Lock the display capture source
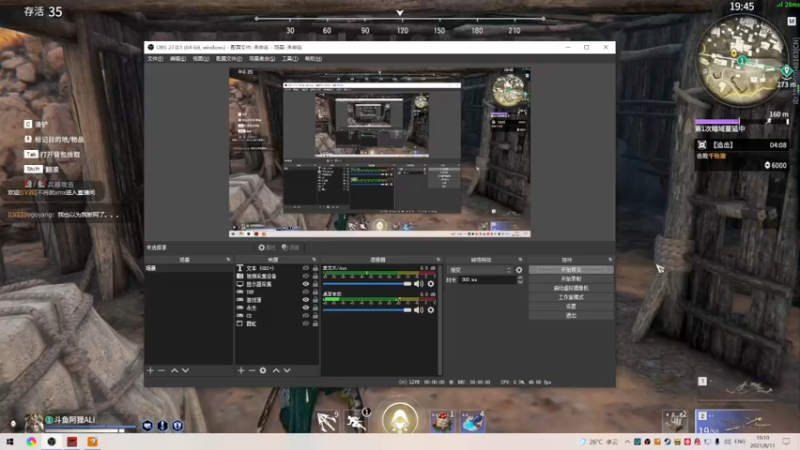 [315, 284]
